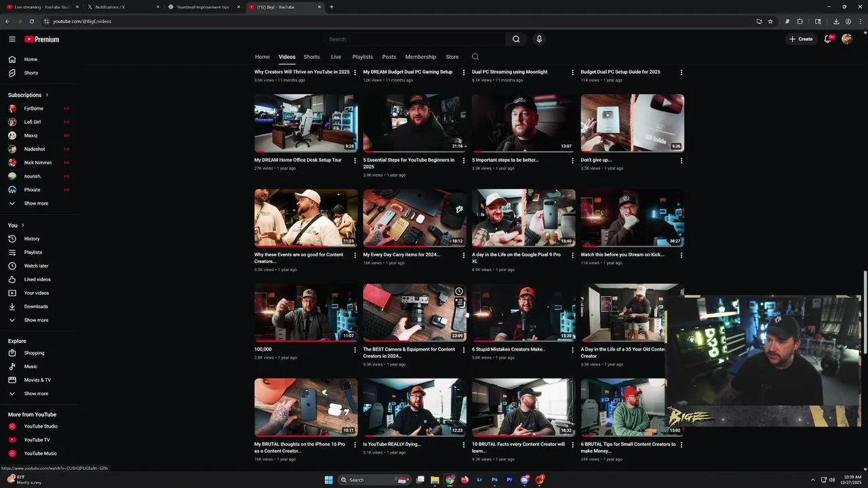
Task: Open options for 'Don't give up...' video
Action: point(681,161)
